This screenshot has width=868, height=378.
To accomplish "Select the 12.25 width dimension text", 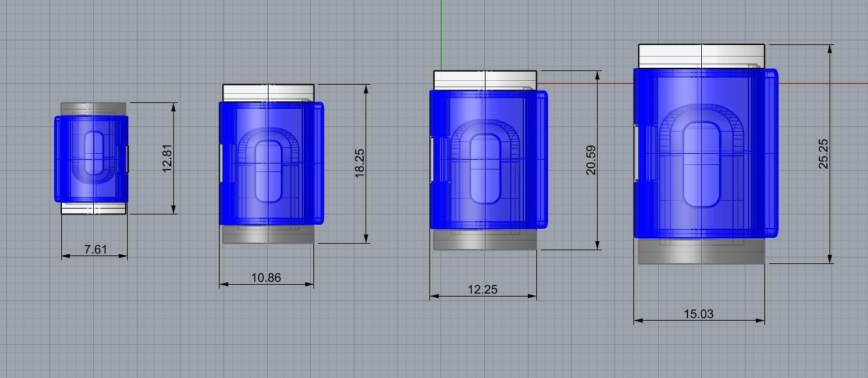I will click(482, 289).
